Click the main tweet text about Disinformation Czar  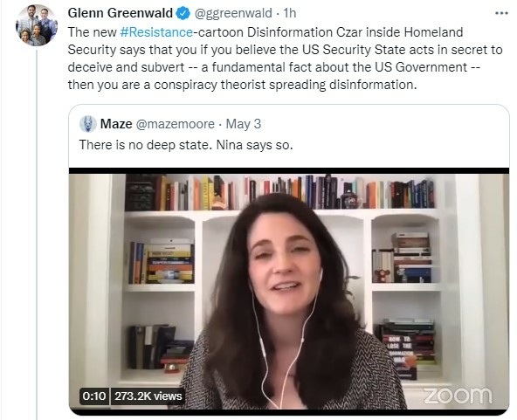(286, 59)
